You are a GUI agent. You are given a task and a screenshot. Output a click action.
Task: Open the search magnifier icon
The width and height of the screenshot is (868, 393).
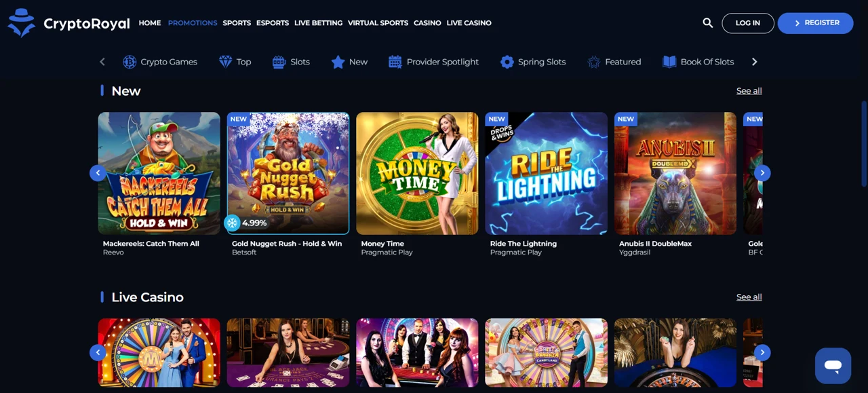tap(707, 23)
